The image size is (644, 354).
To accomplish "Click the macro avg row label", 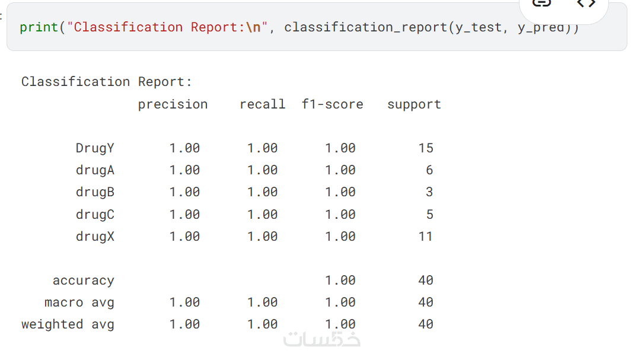I will click(x=79, y=302).
